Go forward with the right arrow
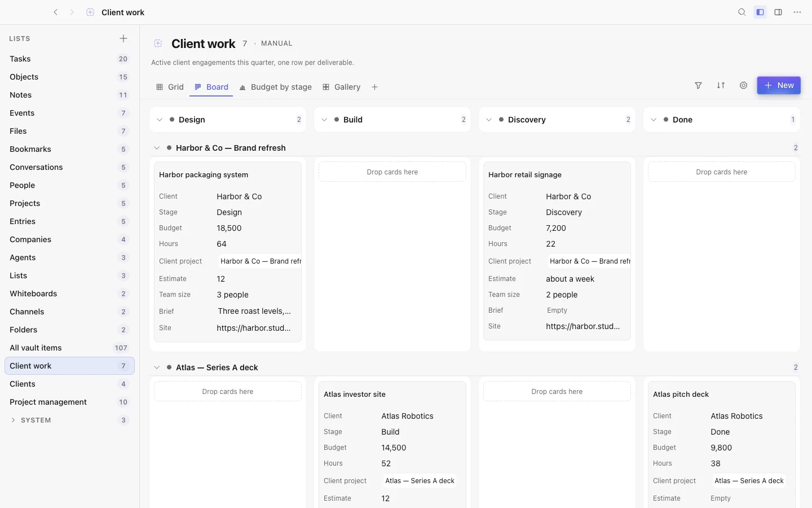Viewport: 812px width, 508px height. click(x=72, y=12)
